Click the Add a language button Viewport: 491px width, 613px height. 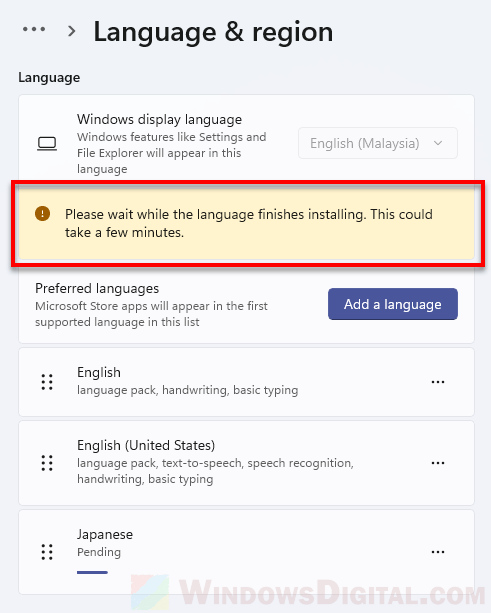pos(393,304)
